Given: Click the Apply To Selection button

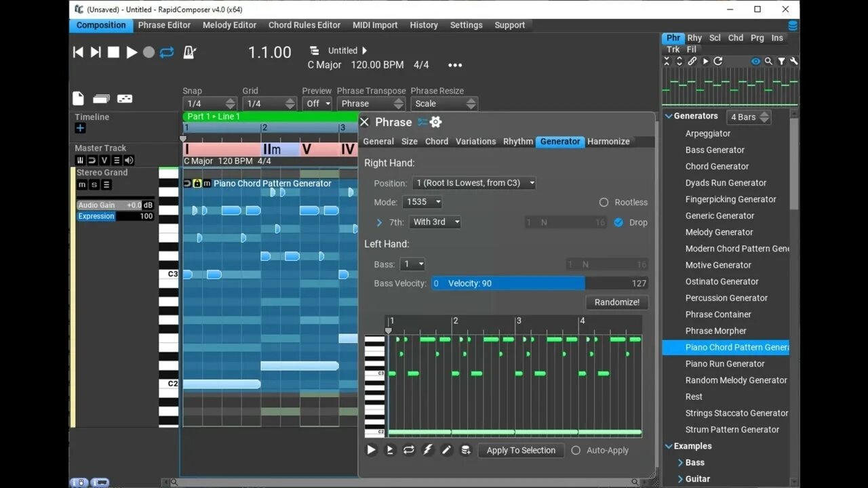Looking at the screenshot, I should (x=521, y=450).
